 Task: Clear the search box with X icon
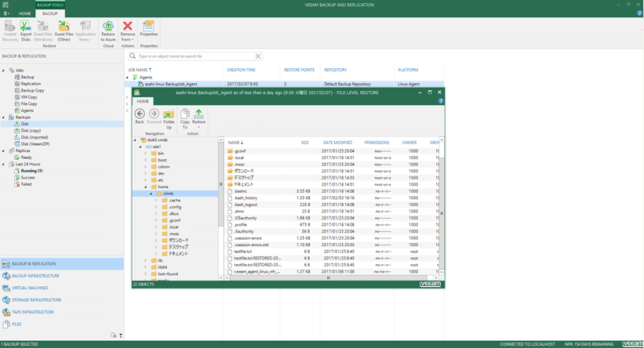click(x=258, y=56)
